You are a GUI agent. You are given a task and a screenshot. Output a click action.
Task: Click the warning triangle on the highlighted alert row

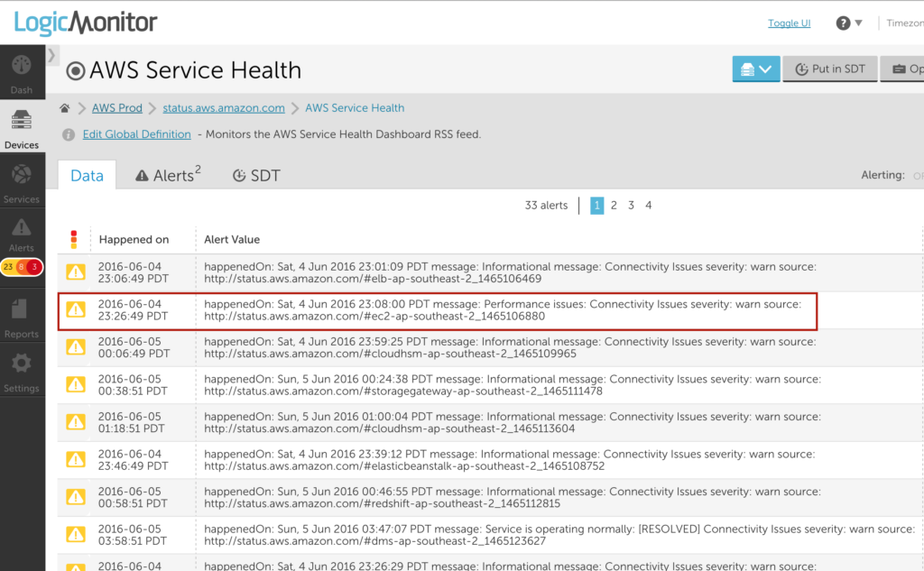(76, 311)
